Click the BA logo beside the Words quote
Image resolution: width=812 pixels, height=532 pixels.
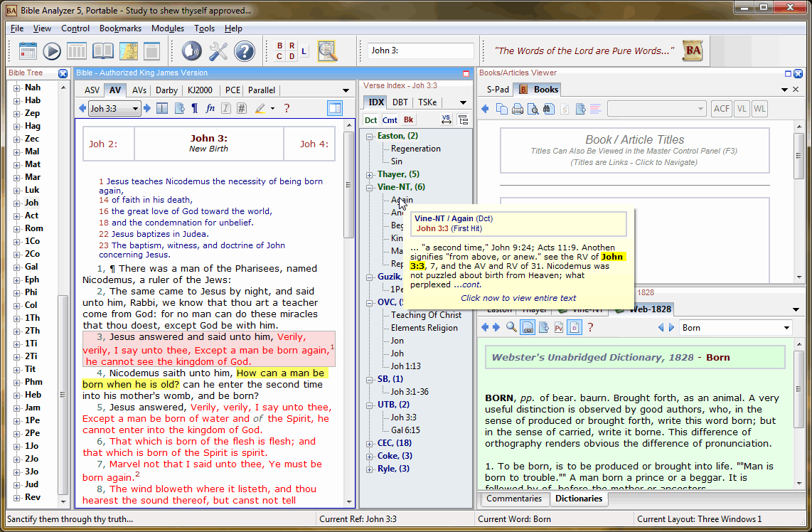click(691, 50)
